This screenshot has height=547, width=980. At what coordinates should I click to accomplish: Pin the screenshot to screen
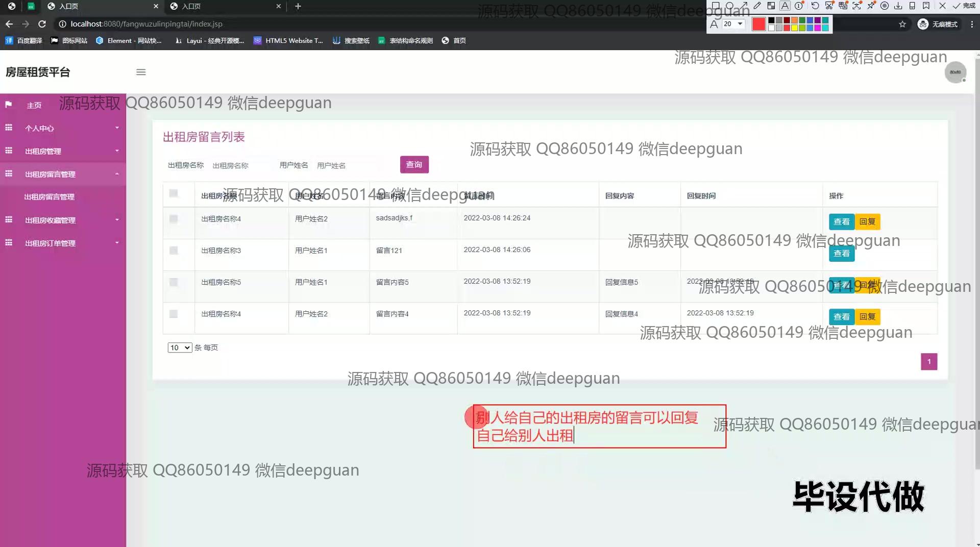(x=871, y=6)
